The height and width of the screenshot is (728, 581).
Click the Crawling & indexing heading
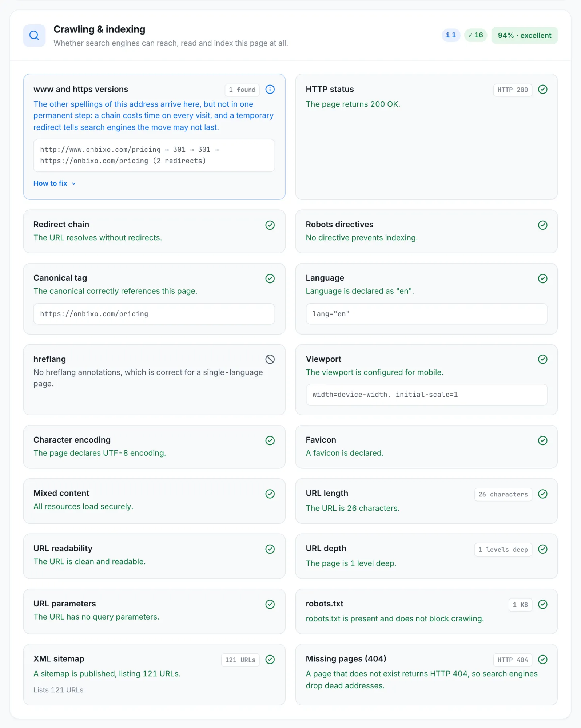point(99,29)
